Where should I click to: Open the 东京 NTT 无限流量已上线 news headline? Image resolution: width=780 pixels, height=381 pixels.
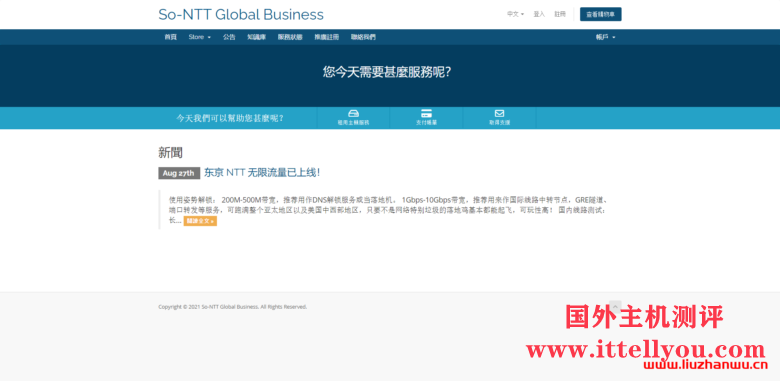pos(262,173)
